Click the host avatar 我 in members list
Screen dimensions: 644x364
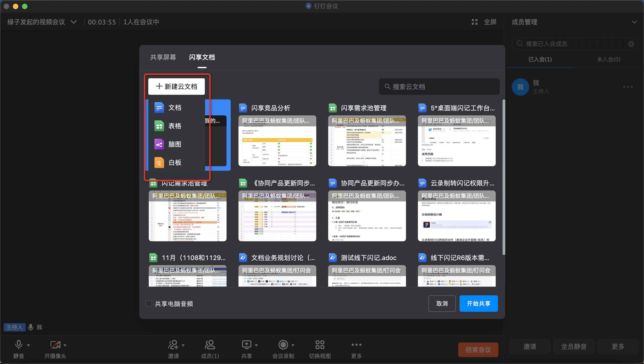click(x=520, y=87)
